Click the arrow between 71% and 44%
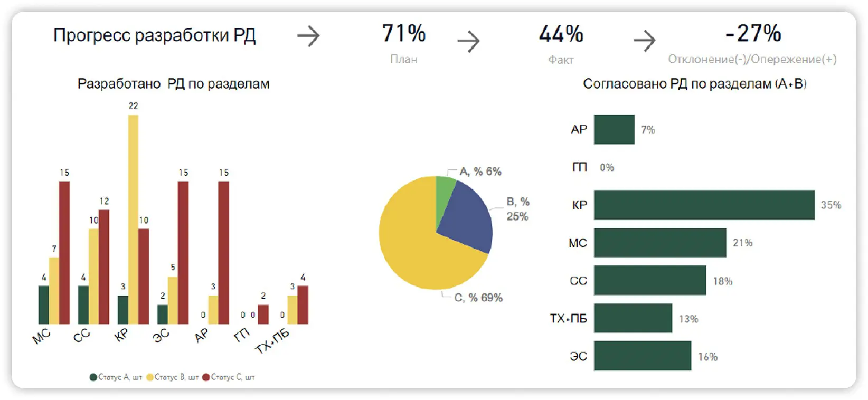Screen dimensions: 868x400 468,41
